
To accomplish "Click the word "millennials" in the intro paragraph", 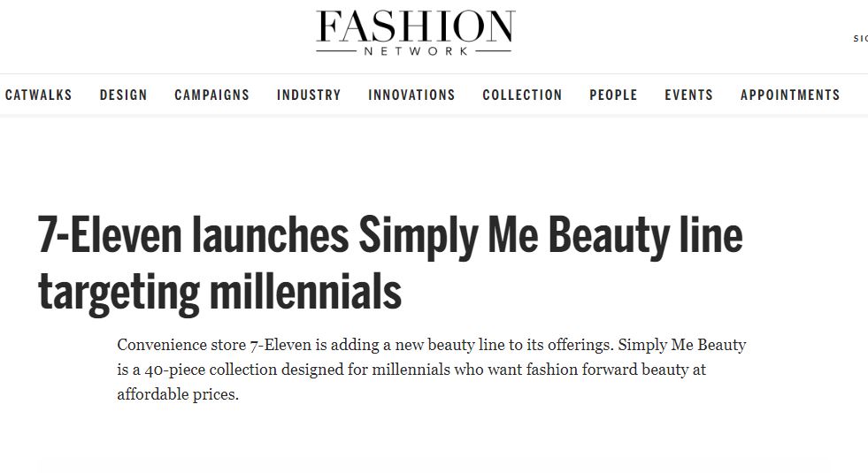I will (410, 370).
